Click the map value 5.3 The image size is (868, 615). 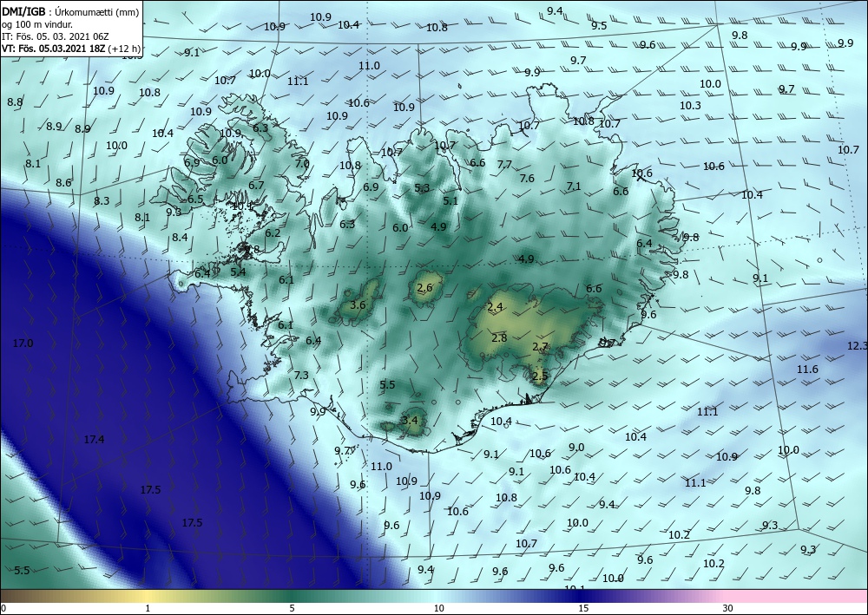pyautogui.click(x=422, y=188)
